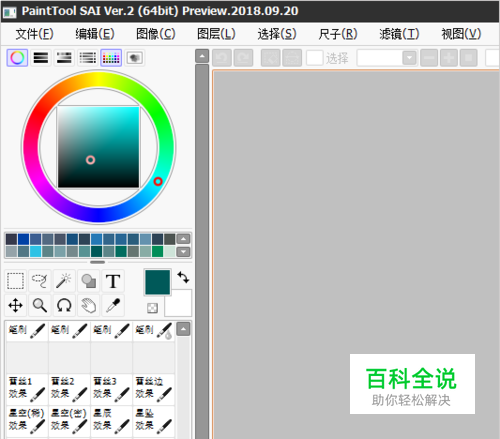Select the rotate view tool
The height and width of the screenshot is (439, 500).
point(64,305)
